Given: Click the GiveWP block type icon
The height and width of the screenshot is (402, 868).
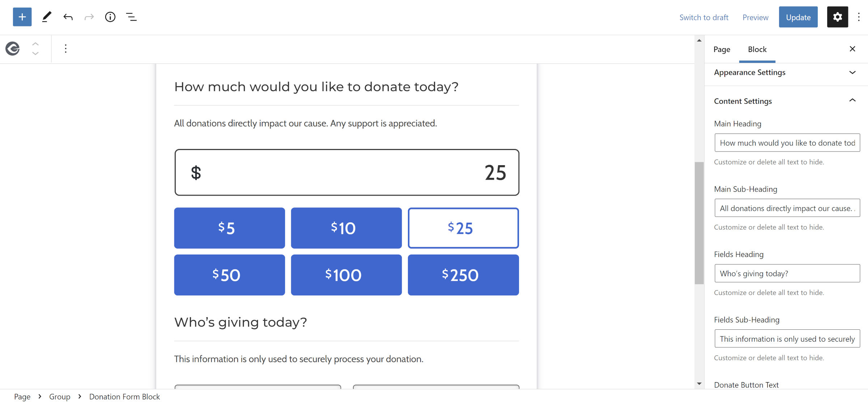Looking at the screenshot, I should tap(13, 48).
